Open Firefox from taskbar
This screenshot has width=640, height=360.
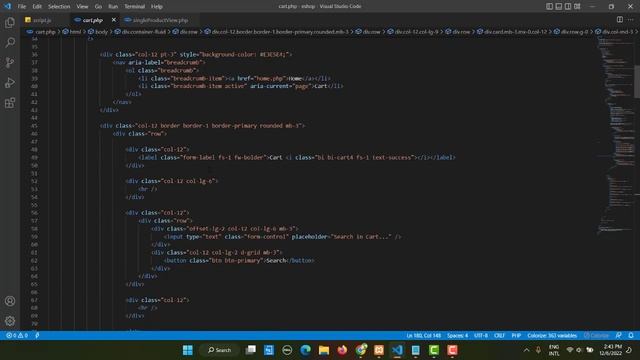(342, 350)
